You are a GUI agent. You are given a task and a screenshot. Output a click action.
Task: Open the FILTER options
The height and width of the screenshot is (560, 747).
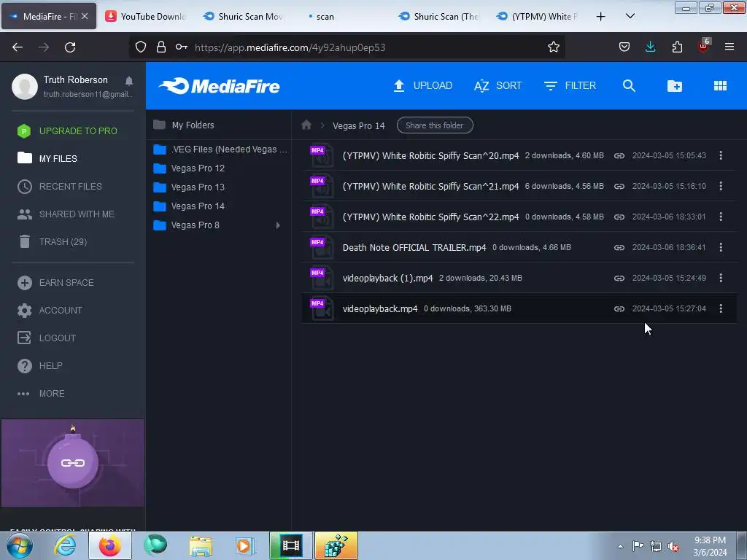pos(570,86)
